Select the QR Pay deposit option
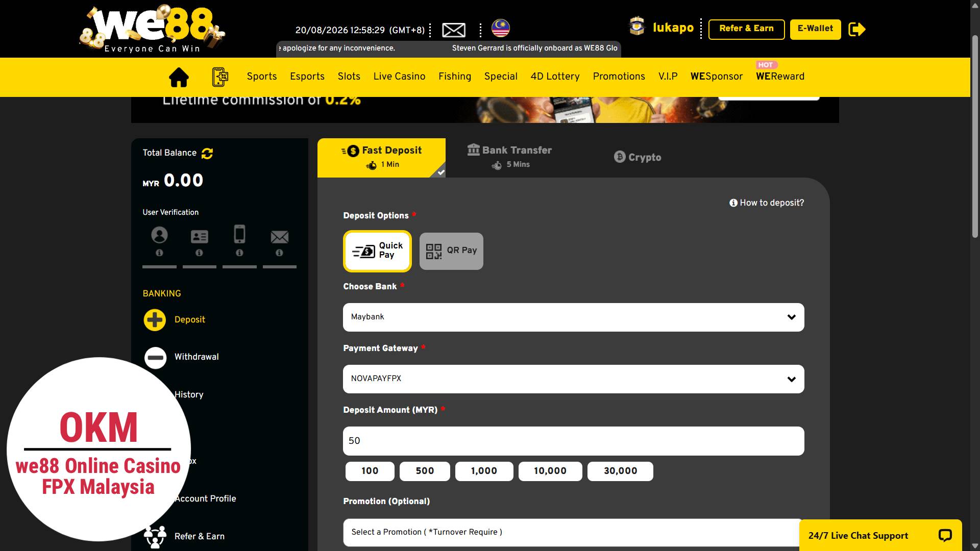 (x=451, y=251)
